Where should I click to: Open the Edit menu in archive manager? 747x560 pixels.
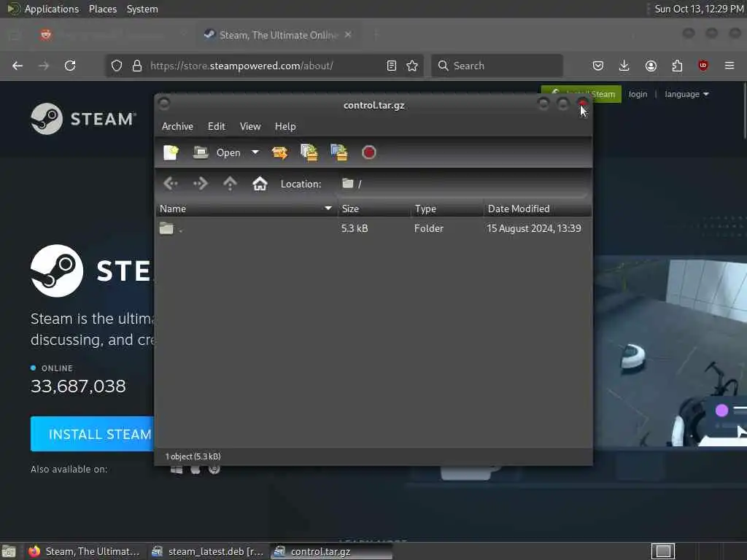click(216, 126)
